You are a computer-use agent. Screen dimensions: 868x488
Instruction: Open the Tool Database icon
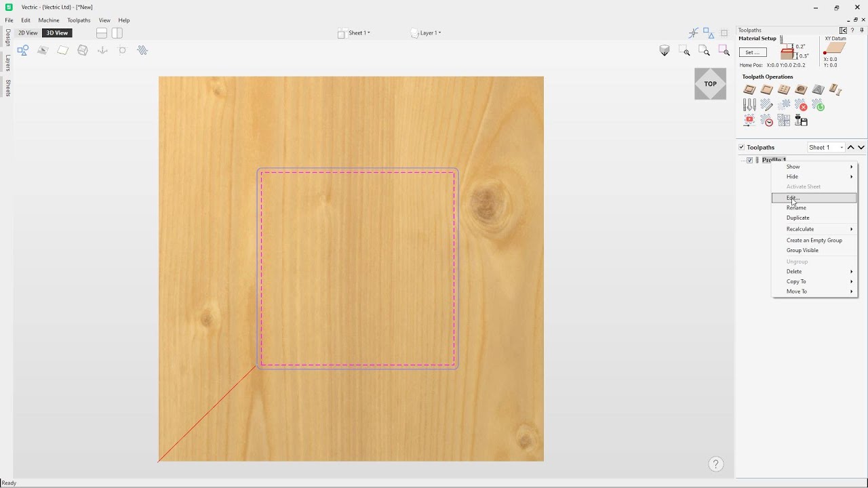tap(749, 105)
